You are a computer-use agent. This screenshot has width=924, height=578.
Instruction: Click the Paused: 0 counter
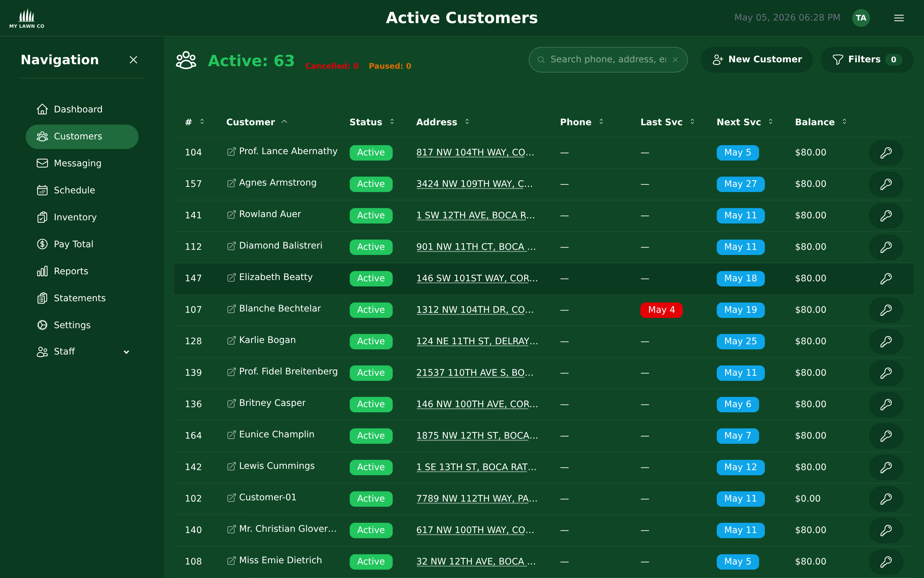pos(390,66)
